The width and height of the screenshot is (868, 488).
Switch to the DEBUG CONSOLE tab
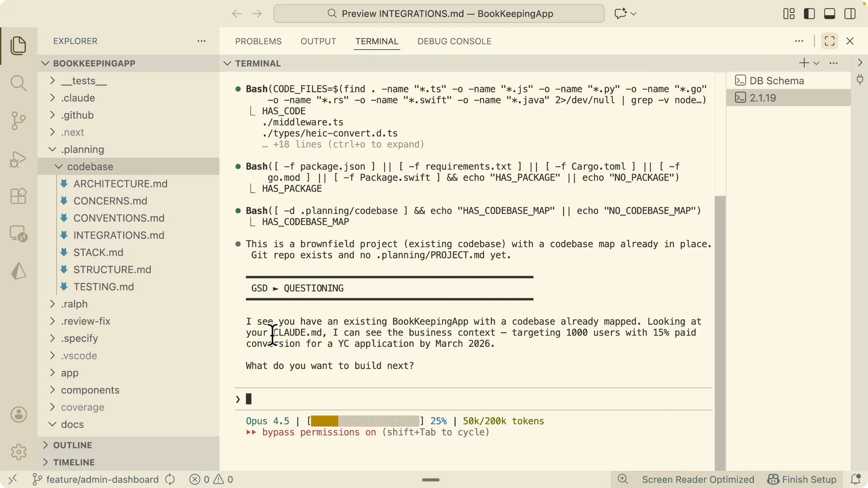tap(454, 41)
